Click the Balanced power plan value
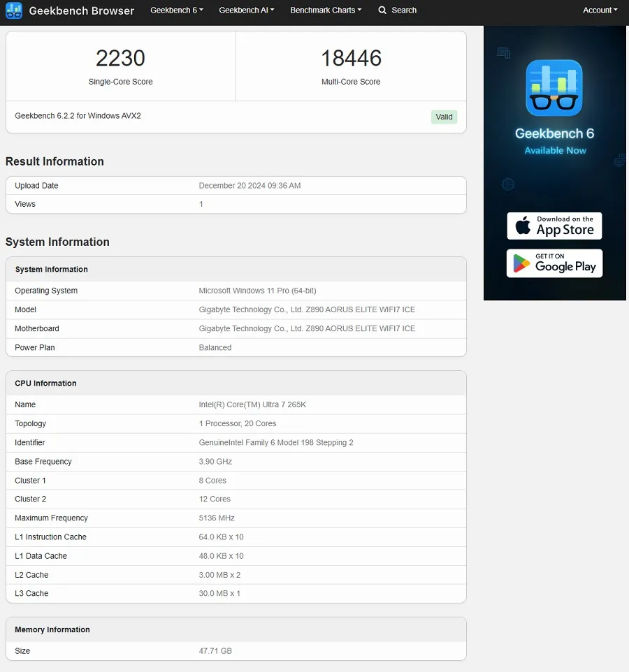 (x=215, y=348)
